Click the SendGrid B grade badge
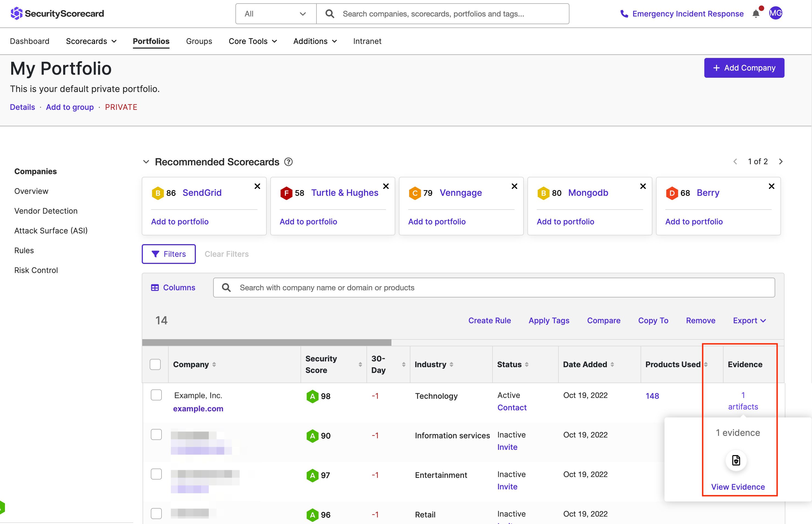This screenshot has height=524, width=812. point(158,193)
